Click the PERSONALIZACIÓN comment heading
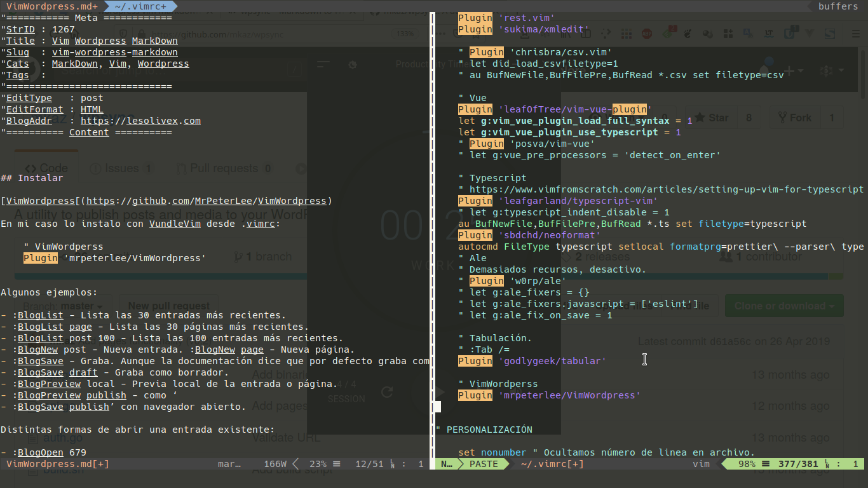Image resolution: width=868 pixels, height=488 pixels. [x=484, y=430]
